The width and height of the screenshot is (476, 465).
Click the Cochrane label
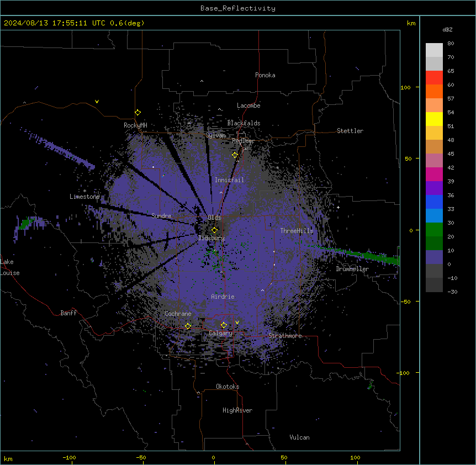pos(178,314)
